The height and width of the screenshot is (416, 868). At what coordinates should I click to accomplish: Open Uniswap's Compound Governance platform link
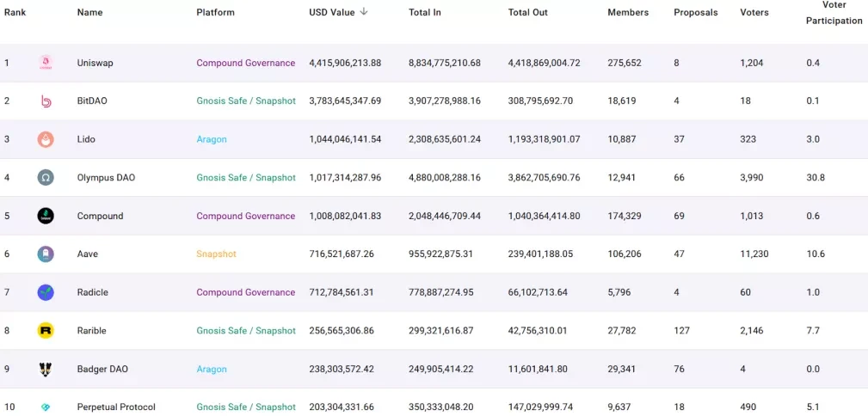click(x=246, y=63)
